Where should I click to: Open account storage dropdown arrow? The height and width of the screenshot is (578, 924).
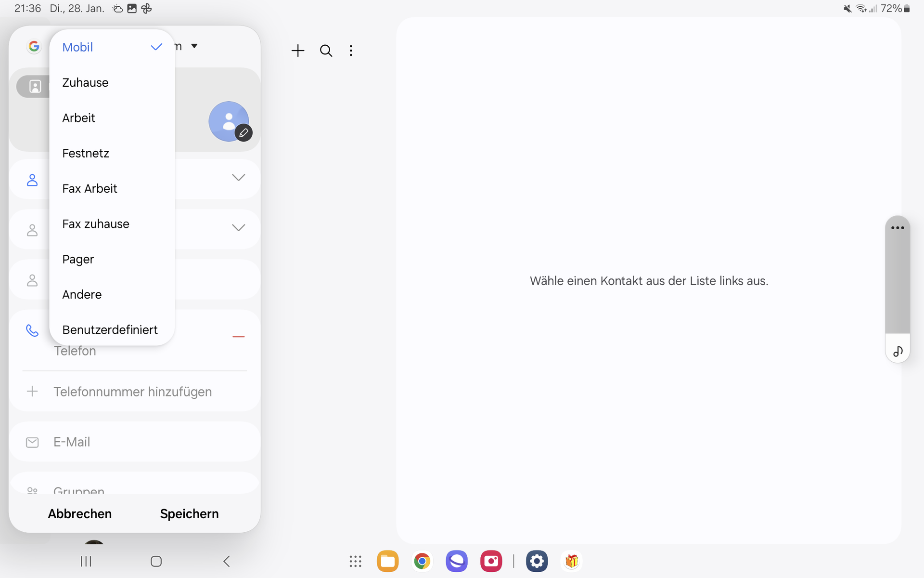194,46
